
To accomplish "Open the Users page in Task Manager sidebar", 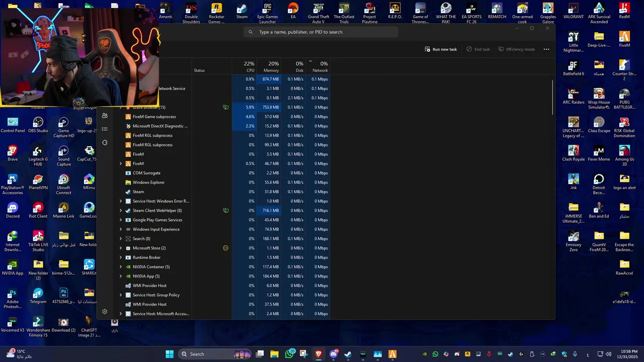I will [x=105, y=116].
